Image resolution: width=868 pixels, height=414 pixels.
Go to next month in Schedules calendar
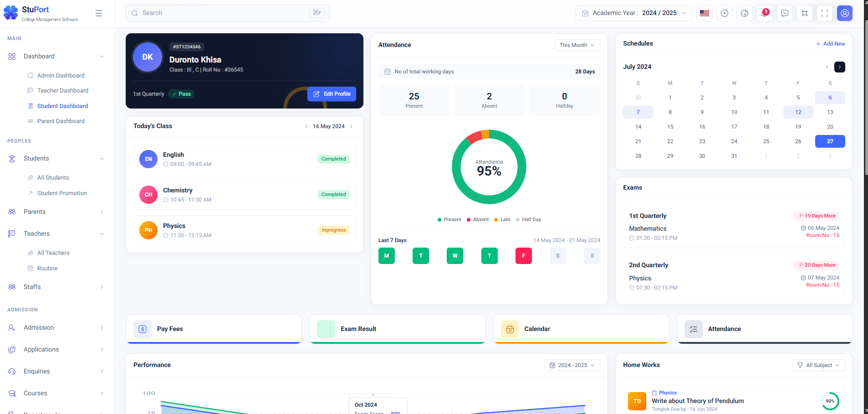coord(840,67)
